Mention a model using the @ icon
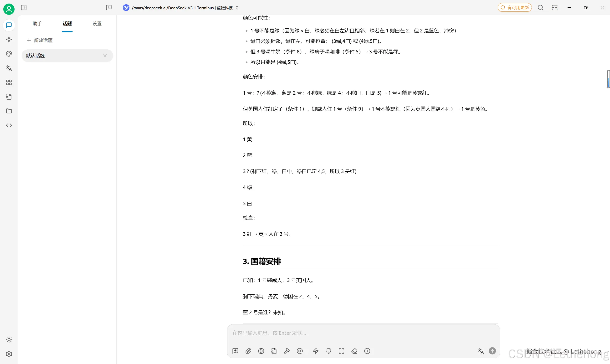 [300, 351]
